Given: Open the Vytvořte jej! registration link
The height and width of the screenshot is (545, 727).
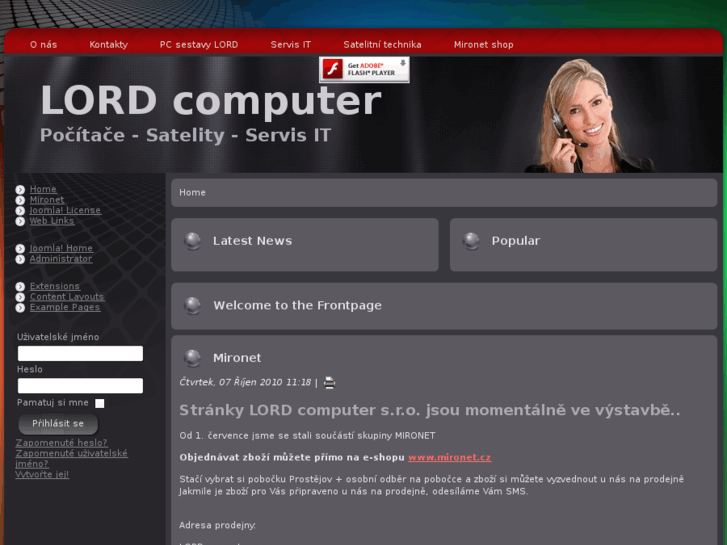Looking at the screenshot, I should click(42, 474).
